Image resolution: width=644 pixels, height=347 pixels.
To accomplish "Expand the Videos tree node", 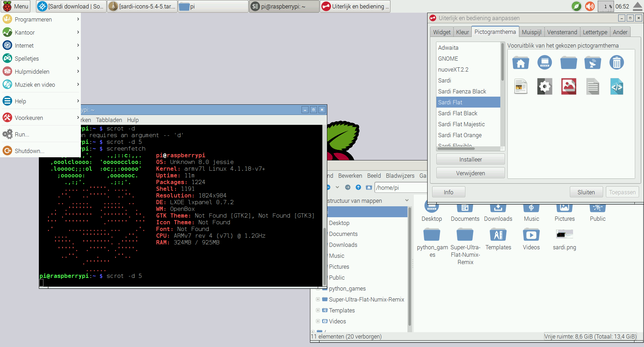I will click(318, 321).
